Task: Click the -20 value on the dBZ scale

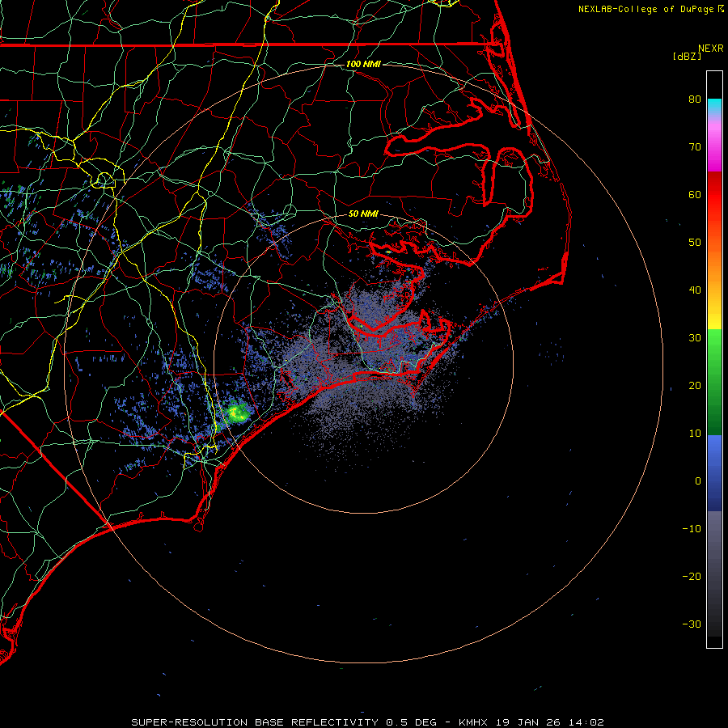Action: click(692, 577)
